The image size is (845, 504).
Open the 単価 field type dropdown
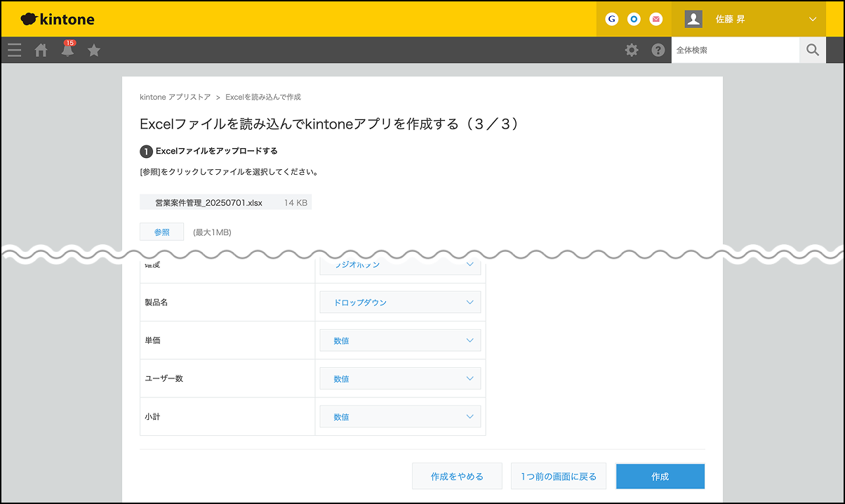pos(400,340)
